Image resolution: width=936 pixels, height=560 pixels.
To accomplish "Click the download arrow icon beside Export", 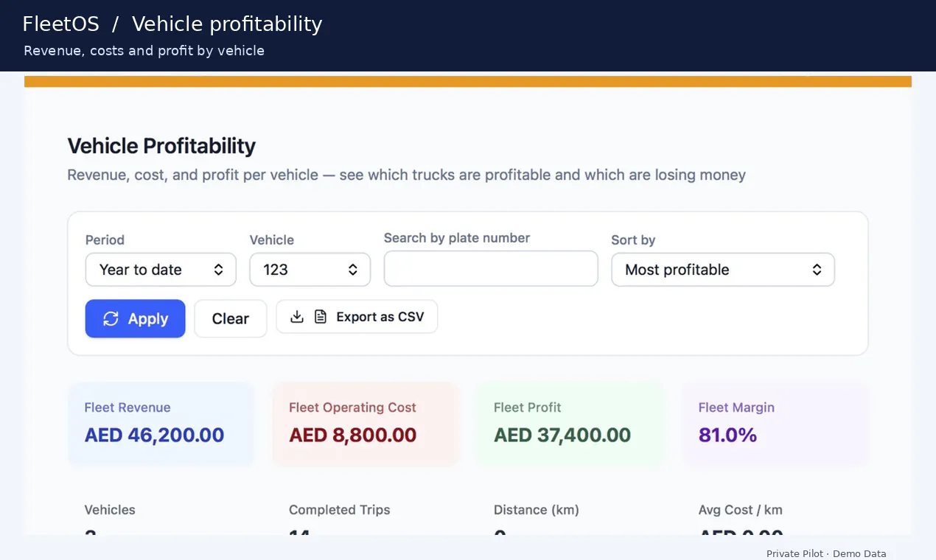I will click(x=297, y=317).
